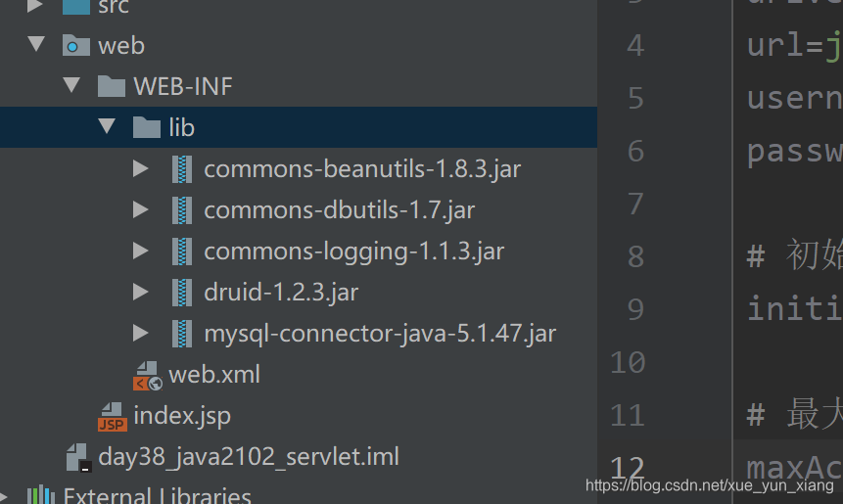Select druid-1.2.3.jar file name
843x504 pixels.
pos(281,293)
